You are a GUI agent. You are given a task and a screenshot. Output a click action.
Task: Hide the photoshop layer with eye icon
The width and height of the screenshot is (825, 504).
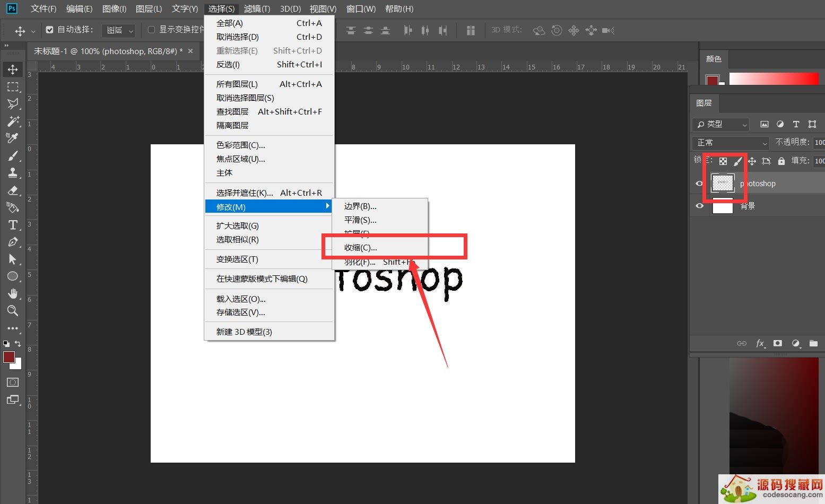[699, 184]
